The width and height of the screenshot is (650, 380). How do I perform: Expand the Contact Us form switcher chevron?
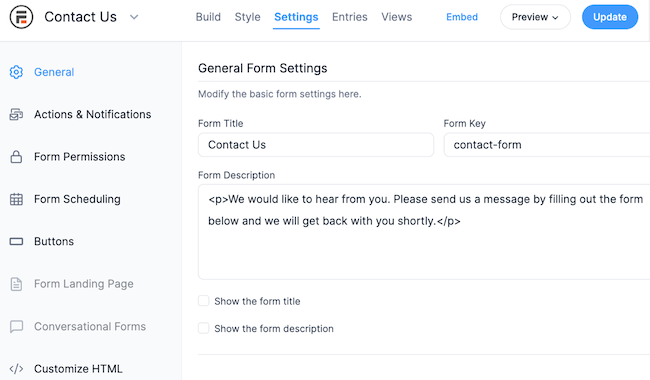point(134,17)
